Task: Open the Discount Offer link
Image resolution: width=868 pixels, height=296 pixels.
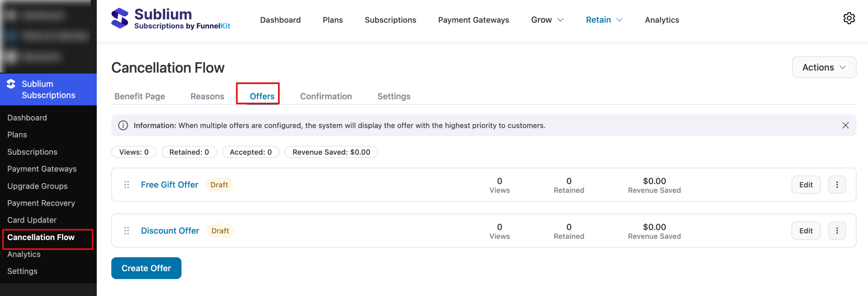Action: click(x=170, y=231)
